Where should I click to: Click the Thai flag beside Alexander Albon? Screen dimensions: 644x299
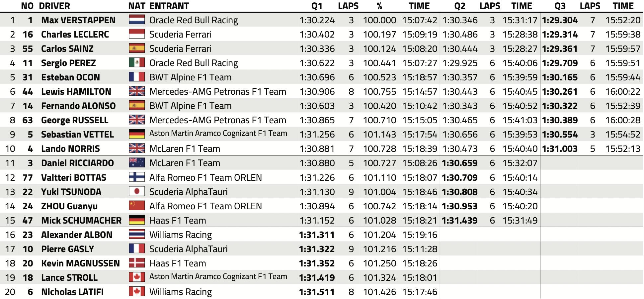tap(137, 235)
